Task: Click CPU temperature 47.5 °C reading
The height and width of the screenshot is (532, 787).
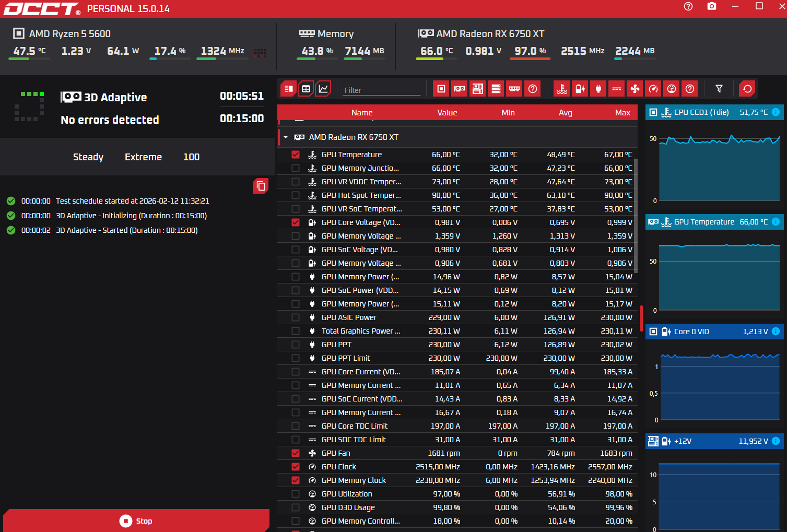Action: click(29, 51)
